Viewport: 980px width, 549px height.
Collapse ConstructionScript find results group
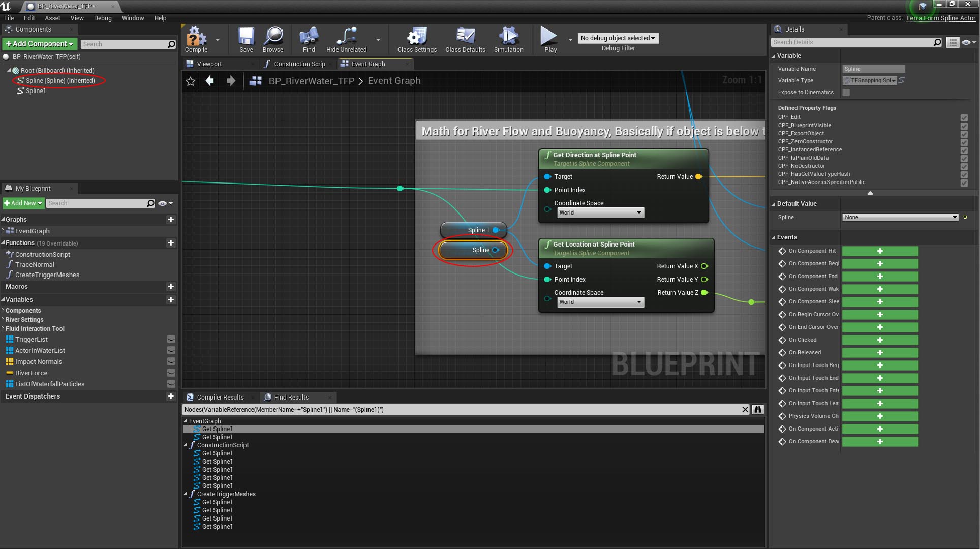(x=186, y=445)
